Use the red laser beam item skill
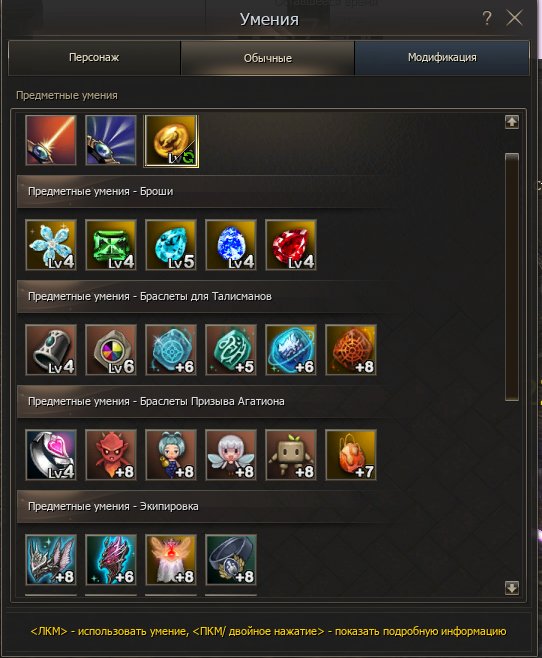Image resolution: width=542 pixels, height=658 pixels. pos(51,140)
